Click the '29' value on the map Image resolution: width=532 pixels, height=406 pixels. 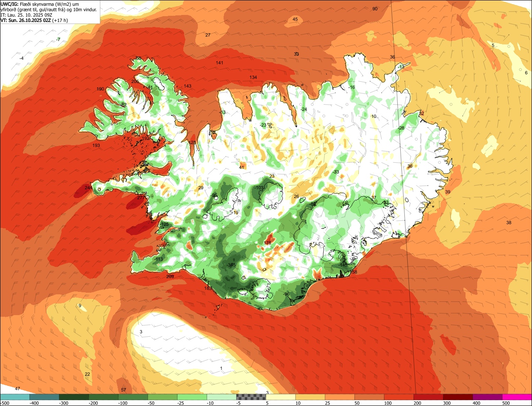click(x=201, y=188)
